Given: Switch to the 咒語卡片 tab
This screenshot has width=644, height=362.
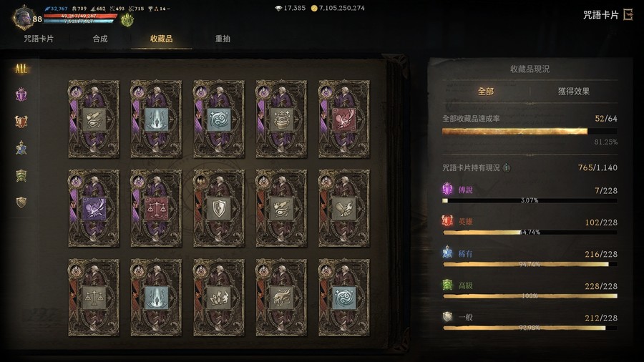Looking at the screenshot, I should coord(39,39).
